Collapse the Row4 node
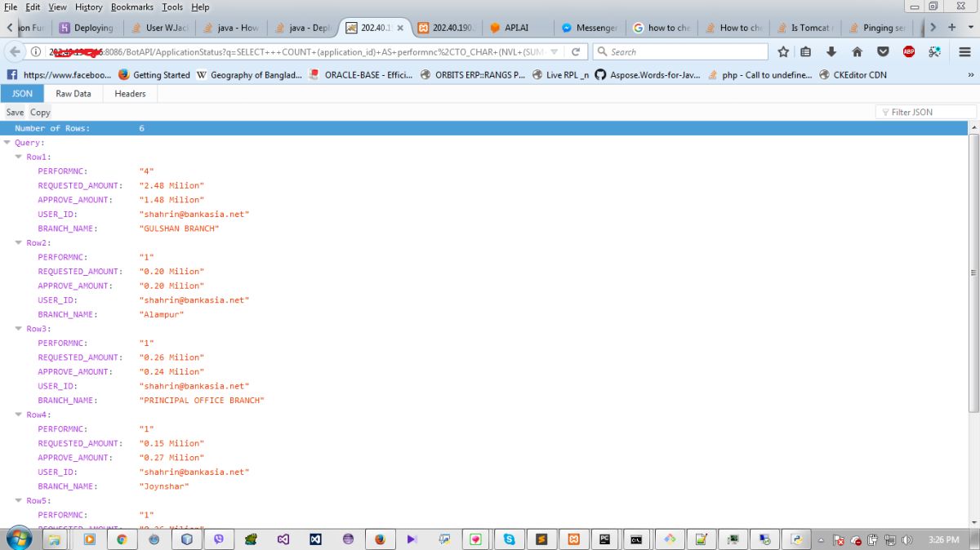The height and width of the screenshot is (550, 980). [19, 415]
